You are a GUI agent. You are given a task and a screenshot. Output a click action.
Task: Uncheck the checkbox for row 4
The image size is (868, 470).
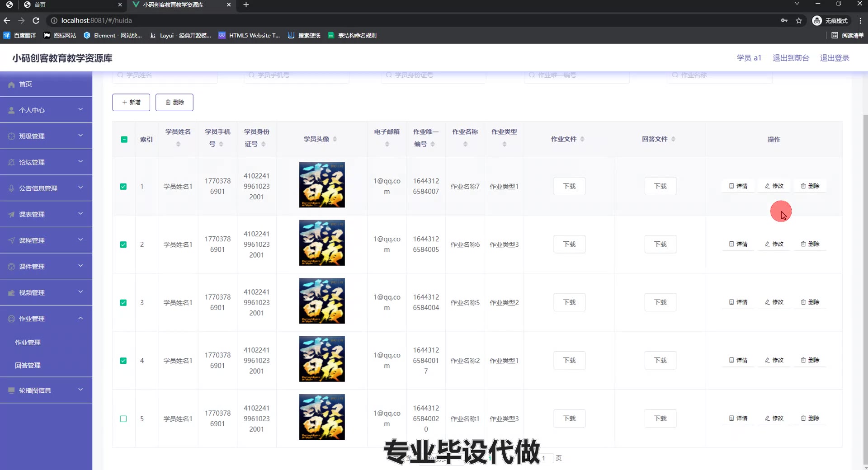click(x=123, y=361)
